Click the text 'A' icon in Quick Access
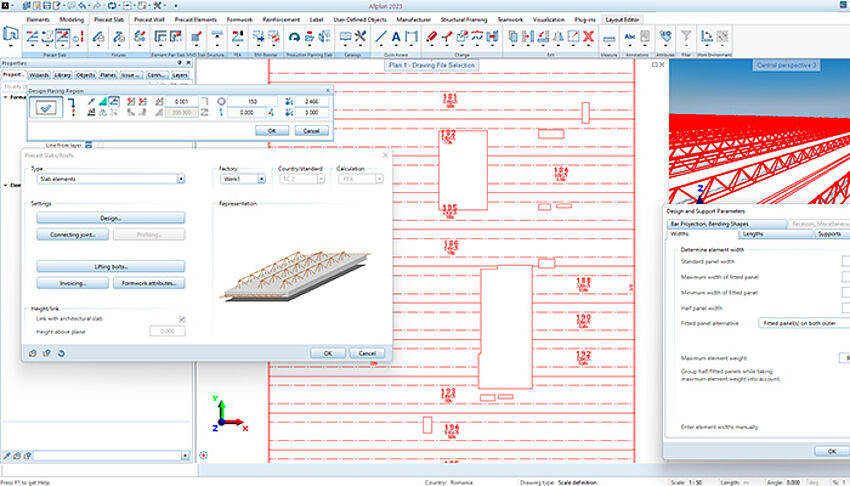The image size is (850, 486). click(396, 38)
